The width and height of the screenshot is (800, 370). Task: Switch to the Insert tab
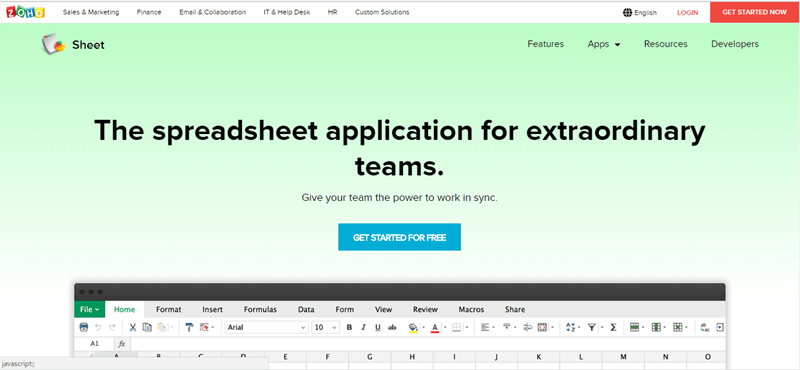(212, 309)
